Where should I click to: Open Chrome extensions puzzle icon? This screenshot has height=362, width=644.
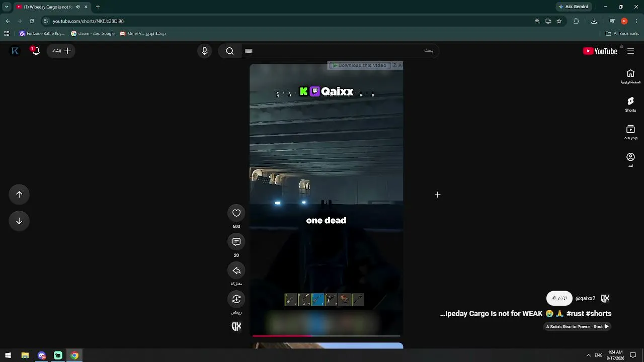pyautogui.click(x=576, y=21)
